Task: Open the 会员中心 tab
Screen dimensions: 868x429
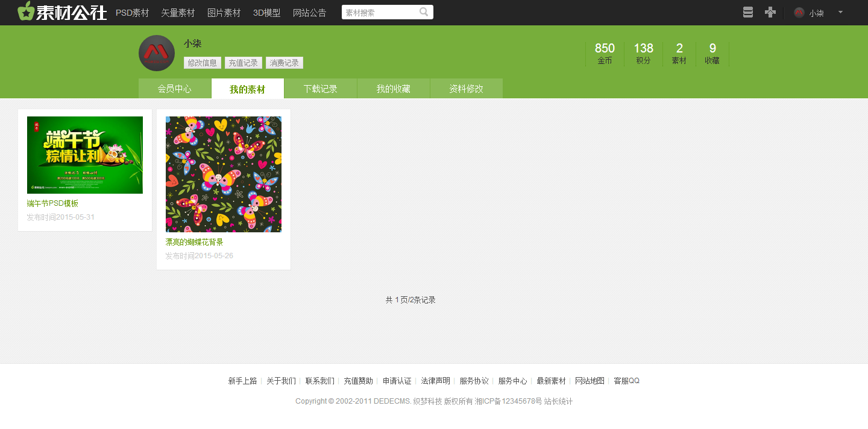Action: click(175, 89)
